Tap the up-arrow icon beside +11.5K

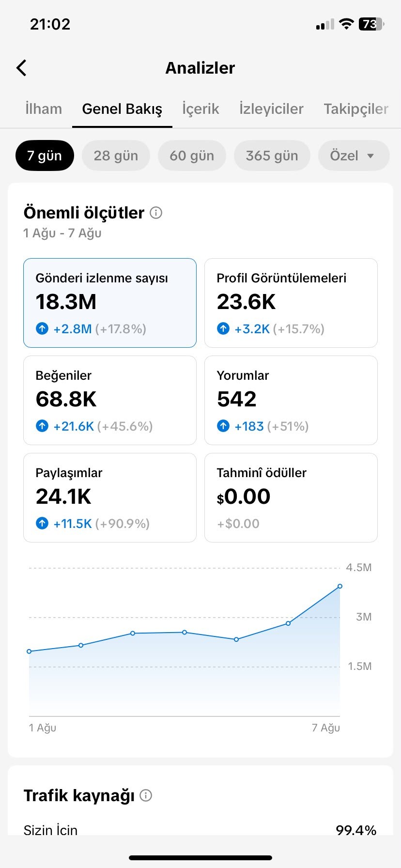click(x=42, y=524)
